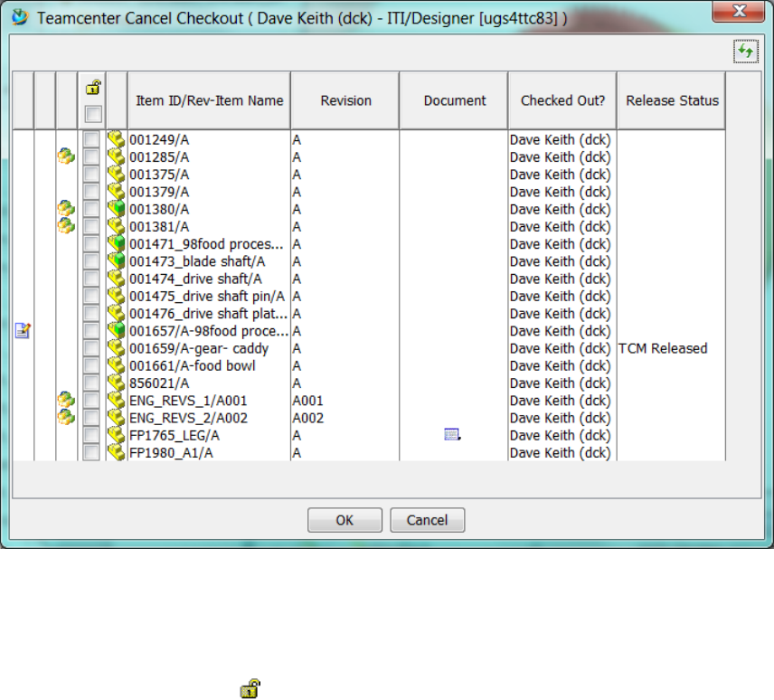
Task: Click the TCM Released status cell
Action: (x=663, y=348)
